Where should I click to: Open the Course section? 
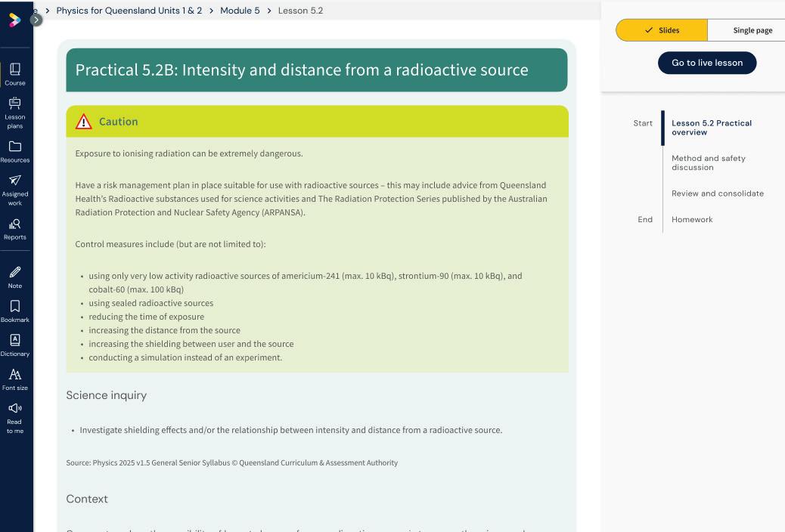pos(15,74)
